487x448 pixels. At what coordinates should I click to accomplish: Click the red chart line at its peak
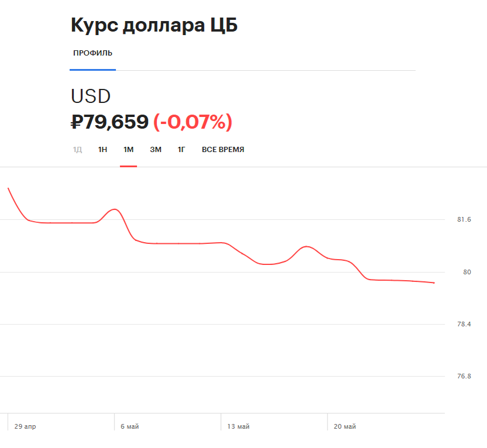115,209
